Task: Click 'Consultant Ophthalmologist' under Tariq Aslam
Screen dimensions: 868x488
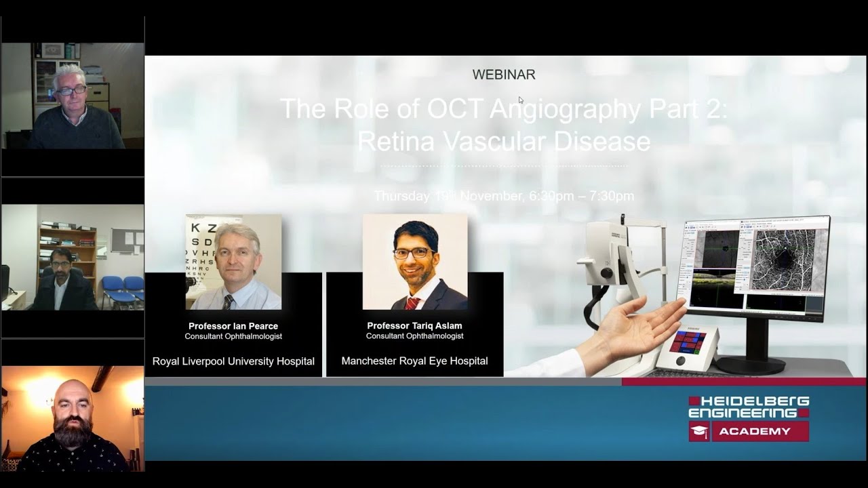Action: (414, 336)
